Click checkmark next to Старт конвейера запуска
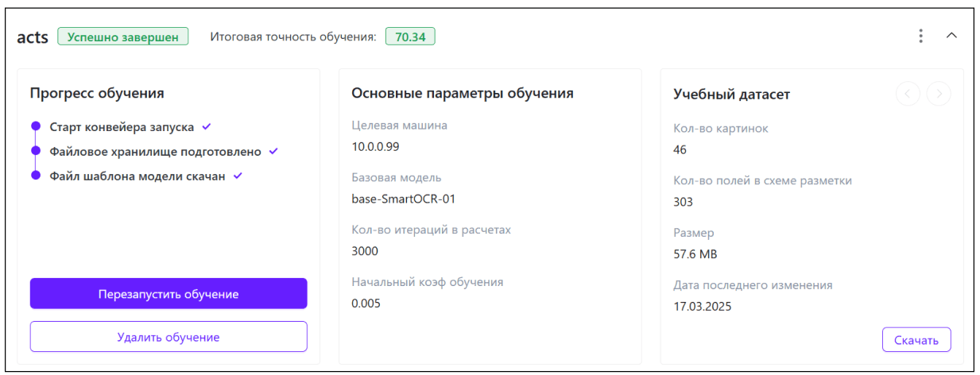 click(x=207, y=126)
